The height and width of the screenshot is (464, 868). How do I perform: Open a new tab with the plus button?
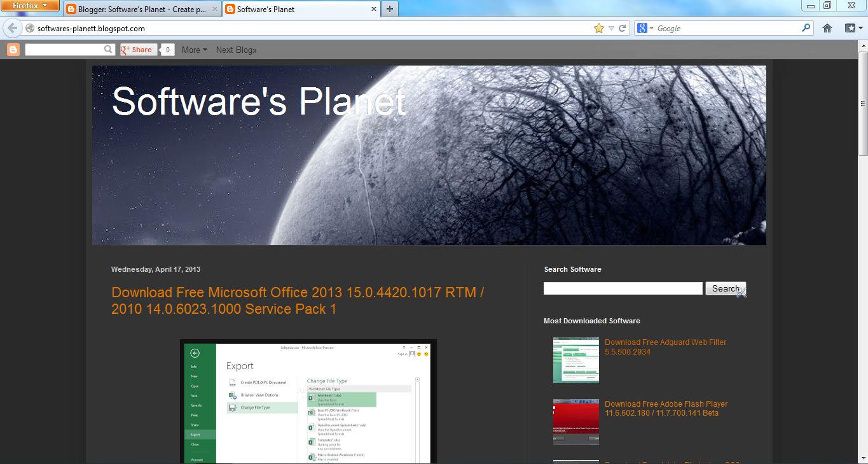[x=389, y=9]
